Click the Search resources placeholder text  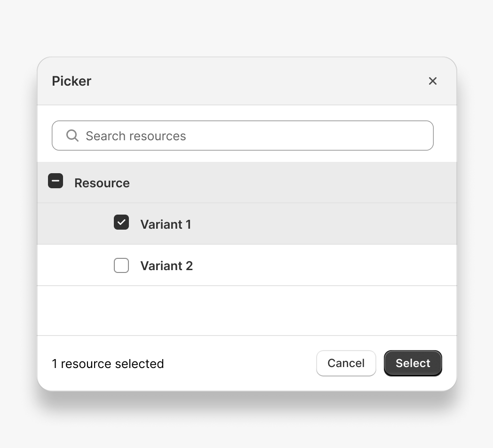pyautogui.click(x=135, y=136)
